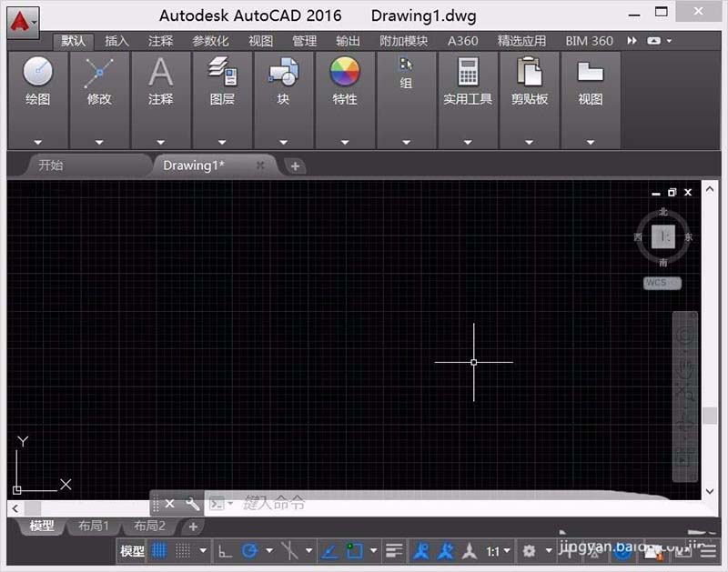Screen dimensions: 728x572
Task: Restore the drawing viewport window
Action: coord(672,192)
